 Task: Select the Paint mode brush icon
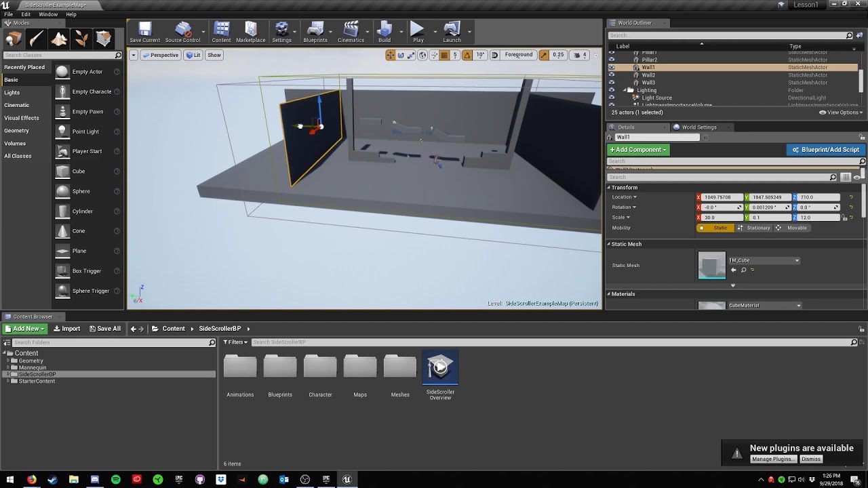tap(37, 39)
